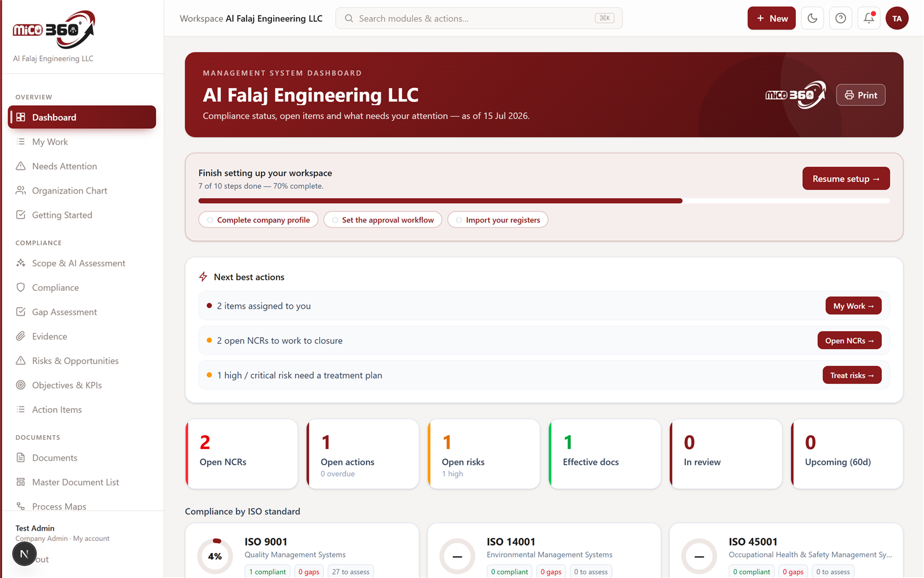924x578 pixels.
Task: Click the Scope & AI Assessment sparkle icon
Action: click(21, 263)
